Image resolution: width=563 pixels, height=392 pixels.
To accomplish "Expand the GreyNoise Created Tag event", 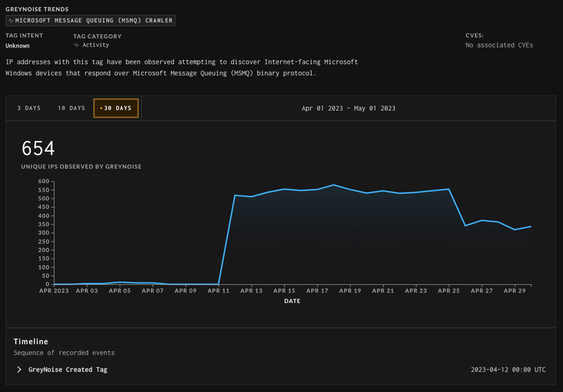I will tap(19, 370).
